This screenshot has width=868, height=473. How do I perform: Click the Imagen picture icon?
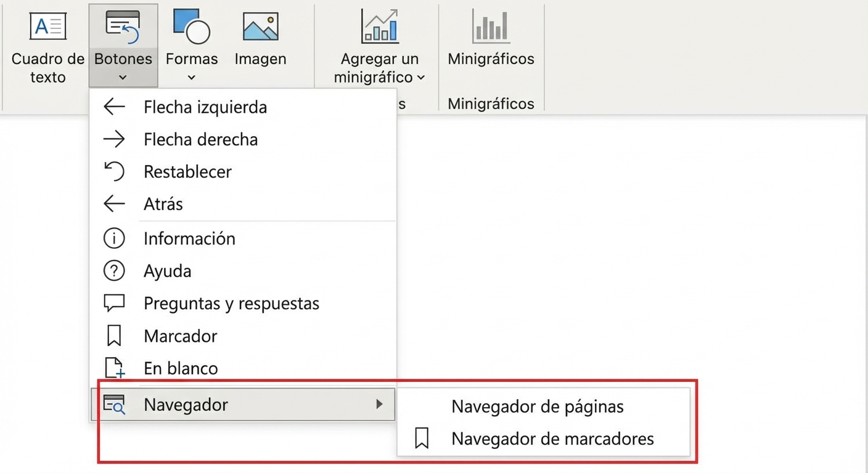point(260,26)
